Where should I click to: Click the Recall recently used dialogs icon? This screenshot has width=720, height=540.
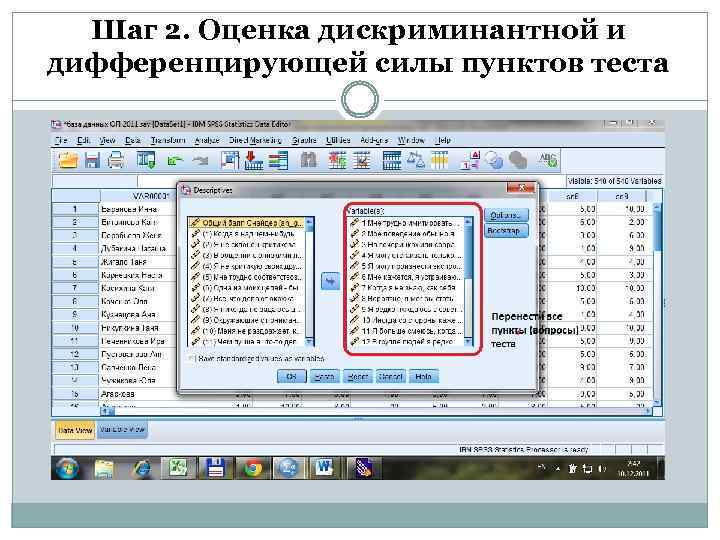click(146, 161)
